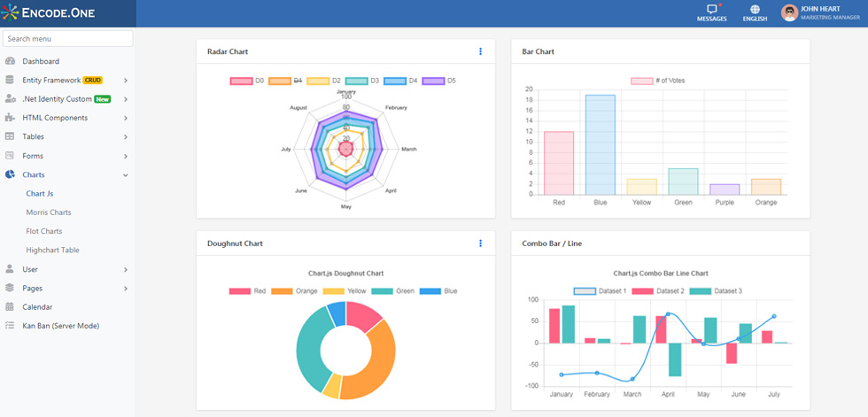Click the Orange swatch in doughnut legend
This screenshot has width=868, height=417.
pyautogui.click(x=282, y=291)
